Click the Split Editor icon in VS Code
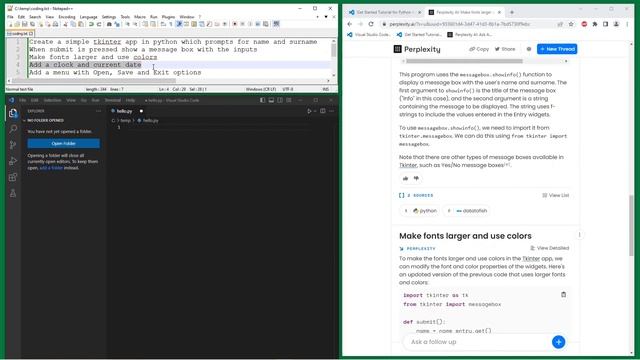 [323, 111]
